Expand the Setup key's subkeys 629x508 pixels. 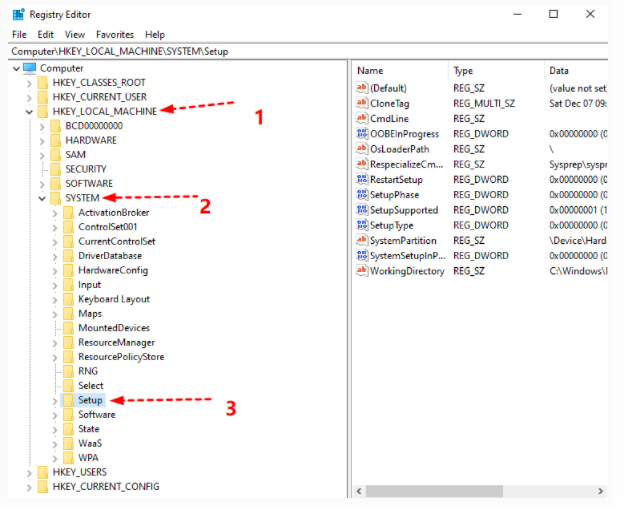(x=55, y=401)
